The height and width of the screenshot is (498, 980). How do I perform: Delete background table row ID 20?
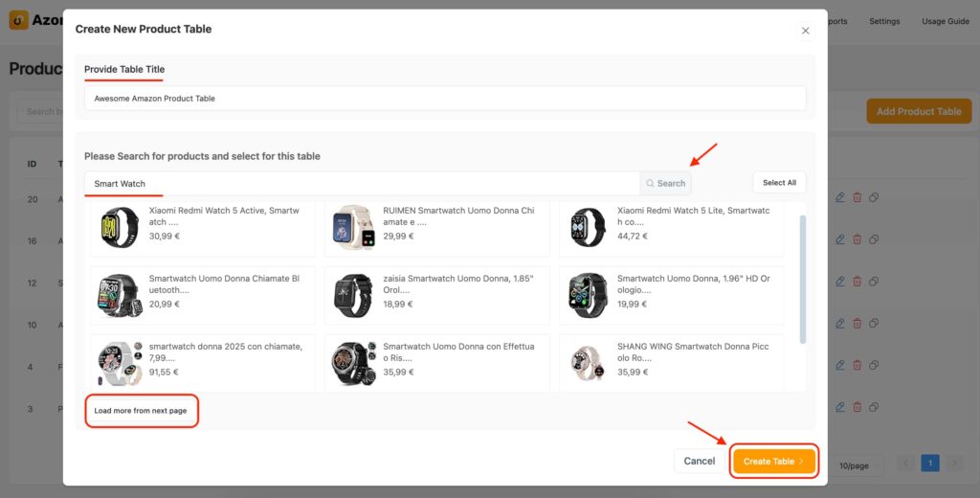click(x=857, y=197)
